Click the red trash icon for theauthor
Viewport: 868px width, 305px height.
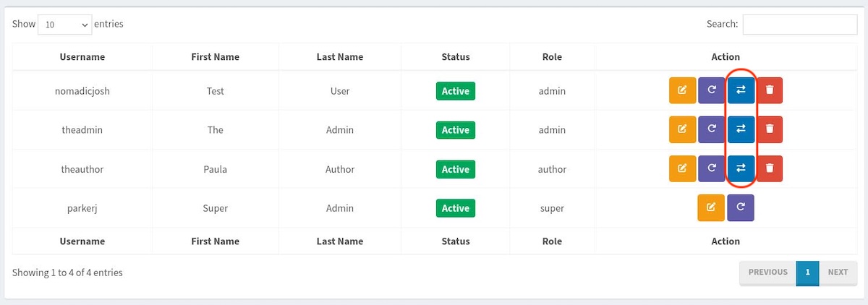pos(770,168)
